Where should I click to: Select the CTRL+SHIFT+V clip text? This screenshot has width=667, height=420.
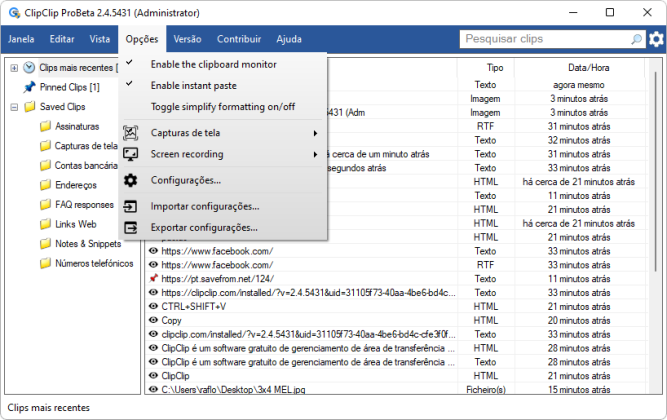point(194,306)
